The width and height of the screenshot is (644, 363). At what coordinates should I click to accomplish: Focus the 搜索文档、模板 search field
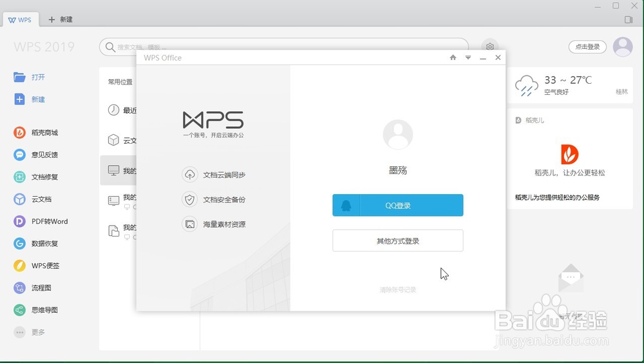coord(284,47)
